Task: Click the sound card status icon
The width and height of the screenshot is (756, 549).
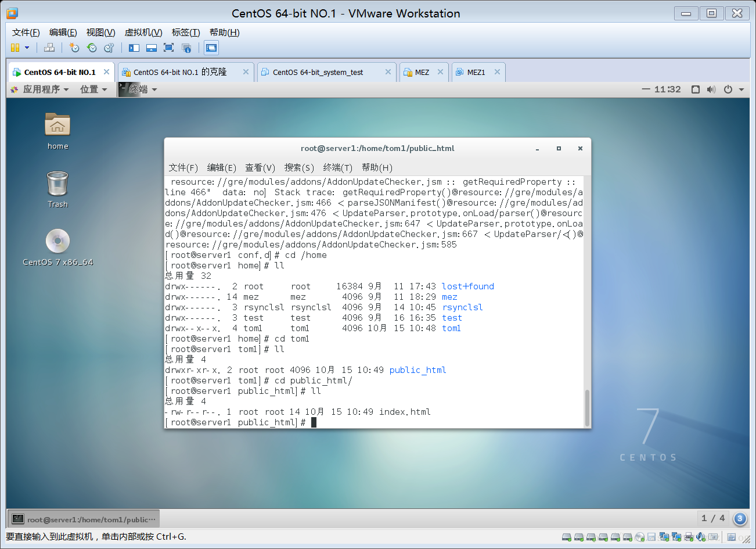Action: tap(701, 537)
